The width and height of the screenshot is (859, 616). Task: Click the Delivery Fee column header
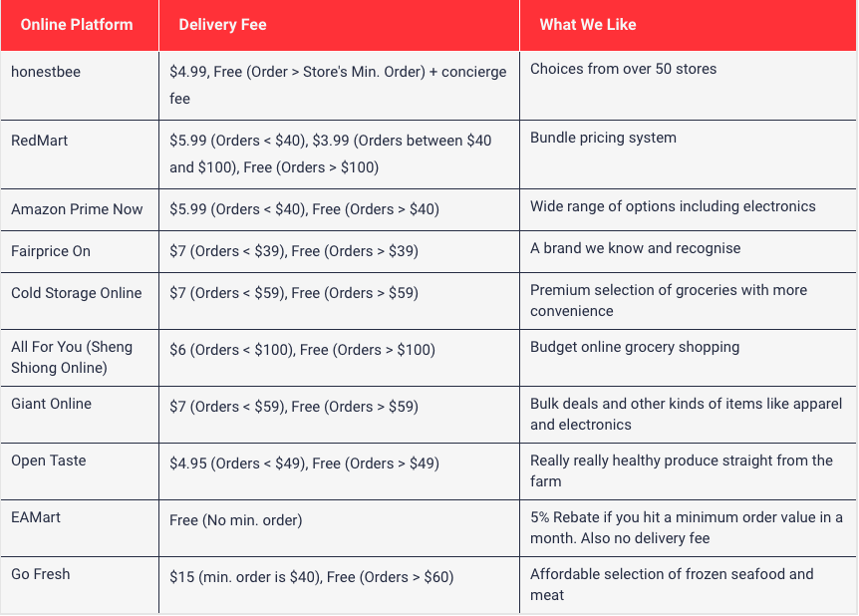[222, 25]
